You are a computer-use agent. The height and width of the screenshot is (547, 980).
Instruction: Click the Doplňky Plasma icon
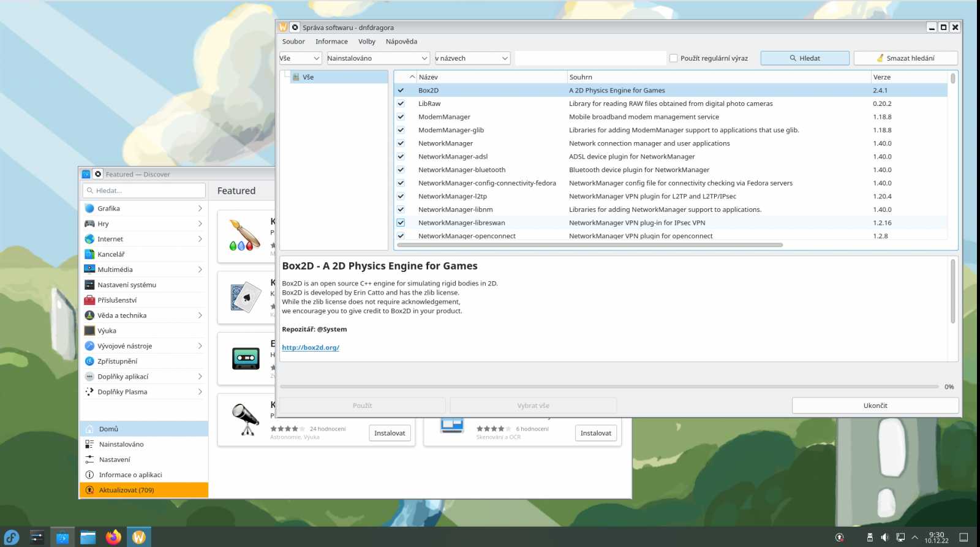tap(89, 392)
